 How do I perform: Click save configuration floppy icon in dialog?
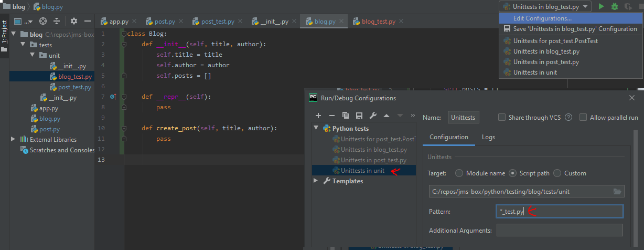point(359,116)
